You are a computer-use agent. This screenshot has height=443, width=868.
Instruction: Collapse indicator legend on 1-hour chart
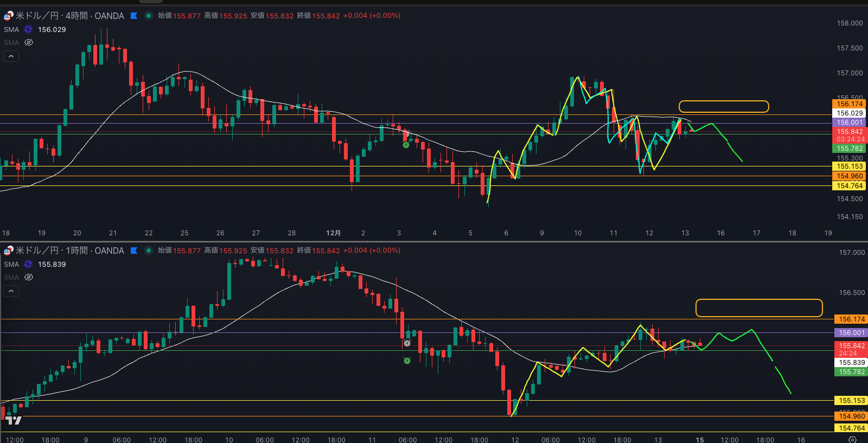pos(11,291)
